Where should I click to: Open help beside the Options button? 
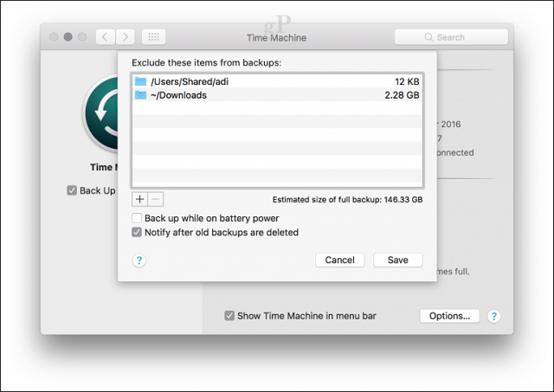click(x=494, y=316)
